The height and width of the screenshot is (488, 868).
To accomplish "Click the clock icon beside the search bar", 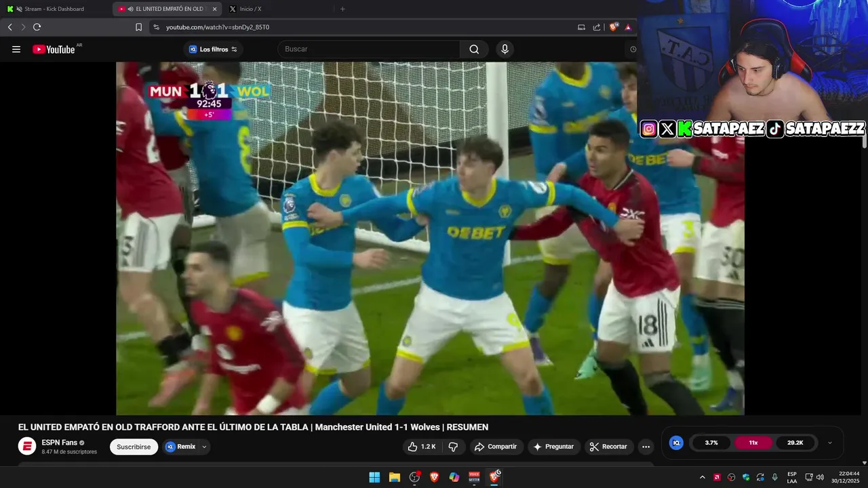I will 633,49.
